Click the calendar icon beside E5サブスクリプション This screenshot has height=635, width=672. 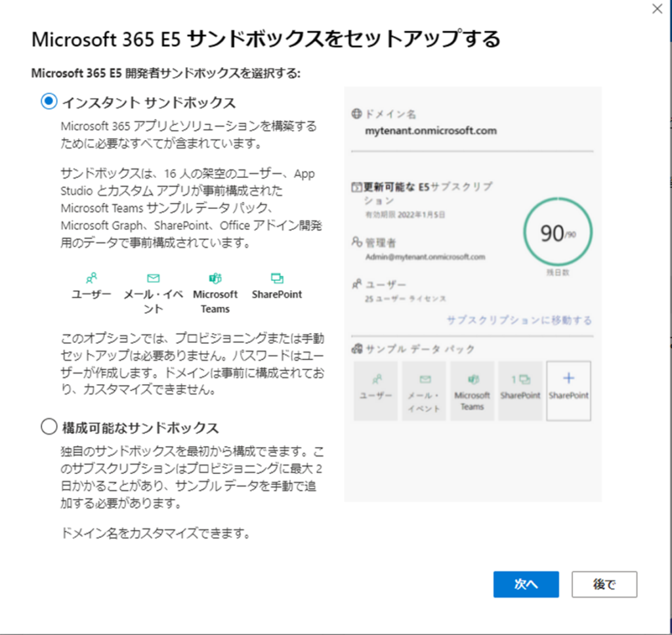pos(356,186)
